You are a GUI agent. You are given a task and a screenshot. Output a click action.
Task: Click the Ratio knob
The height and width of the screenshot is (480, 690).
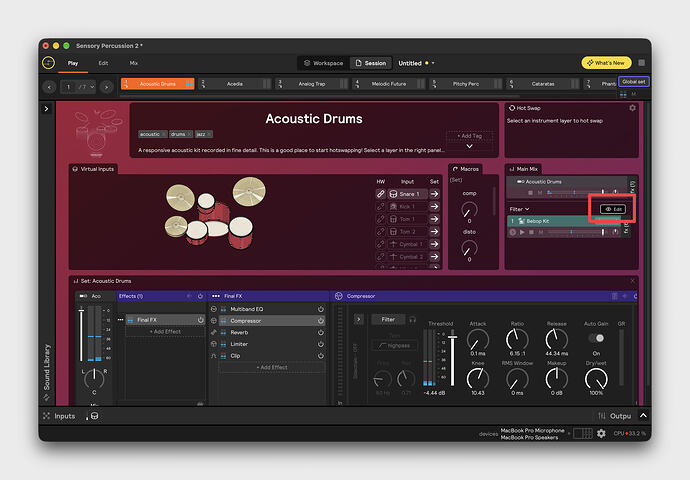click(x=517, y=339)
